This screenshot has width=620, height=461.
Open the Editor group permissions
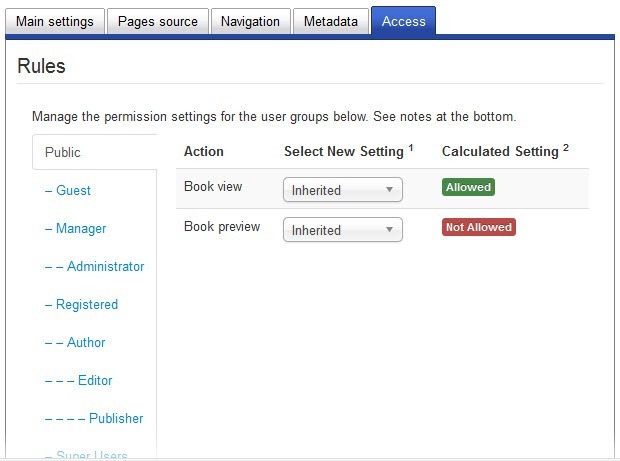pyautogui.click(x=79, y=380)
